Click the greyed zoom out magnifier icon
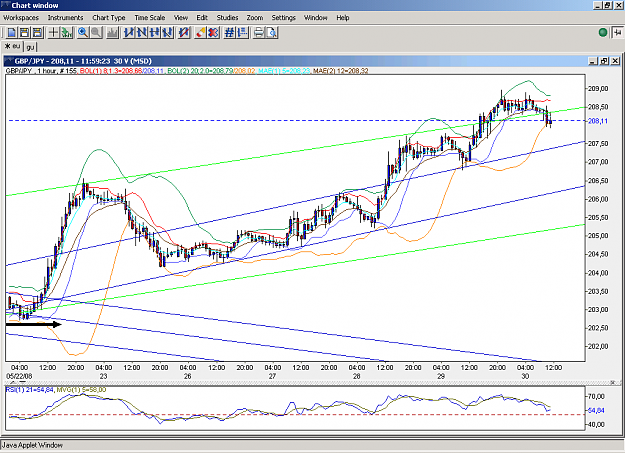Image resolution: width=625 pixels, height=453 pixels. [96, 32]
